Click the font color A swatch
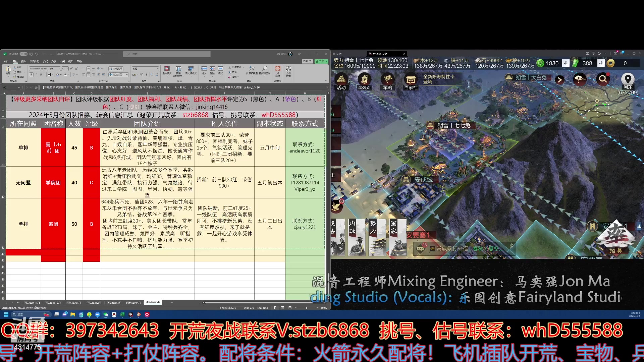Viewport: 644px width, 362px height. coord(65,74)
